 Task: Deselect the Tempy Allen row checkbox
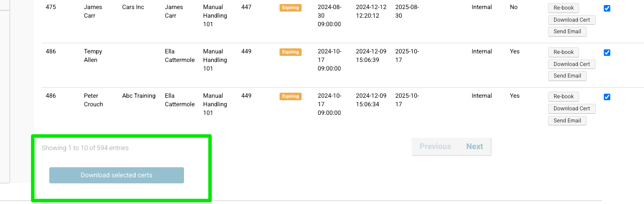tap(607, 52)
